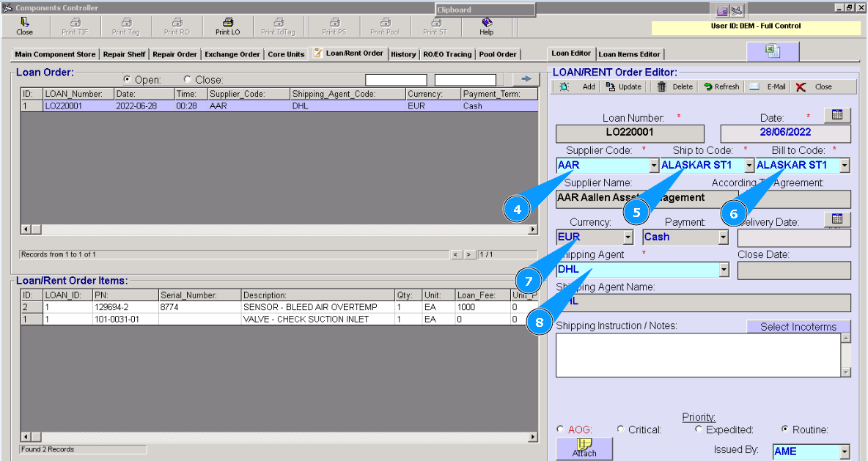Select the AOG priority radio button

(x=560, y=429)
